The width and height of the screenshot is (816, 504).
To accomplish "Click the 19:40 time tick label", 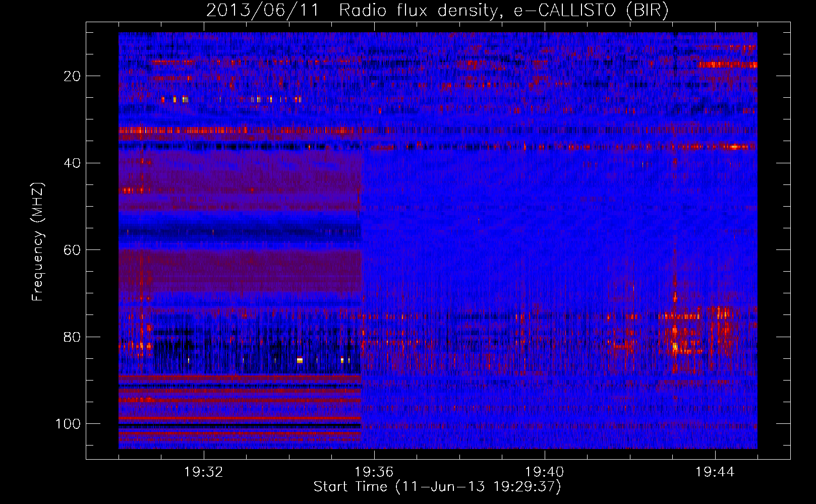I will [x=544, y=472].
